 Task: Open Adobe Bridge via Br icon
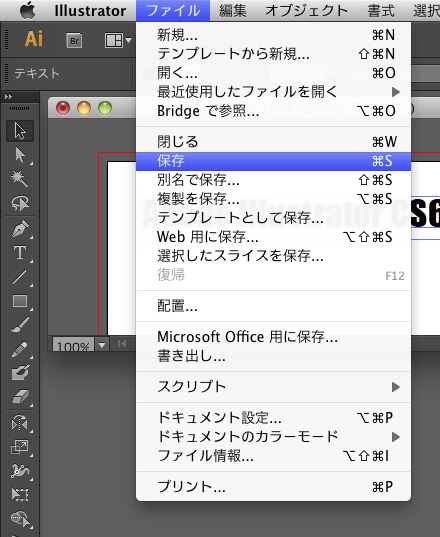(74, 41)
